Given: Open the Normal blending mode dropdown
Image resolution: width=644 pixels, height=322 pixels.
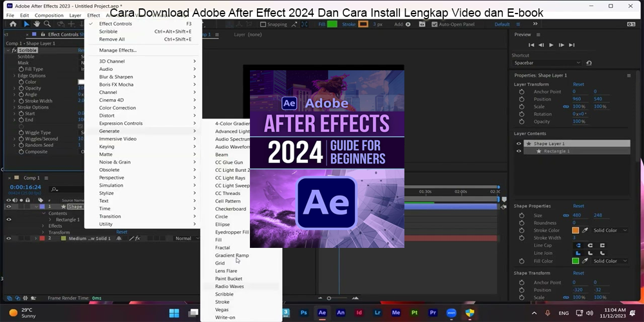Looking at the screenshot, I should click(186, 238).
